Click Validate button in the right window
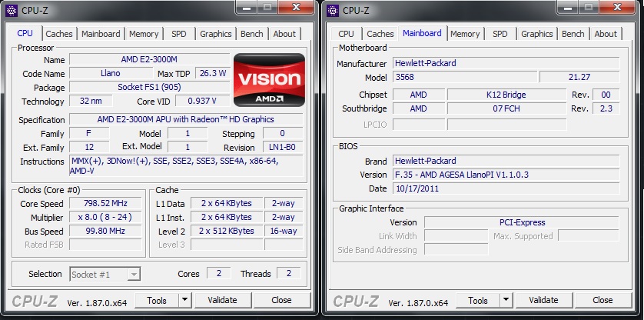This screenshot has width=644, height=320. pyautogui.click(x=543, y=300)
